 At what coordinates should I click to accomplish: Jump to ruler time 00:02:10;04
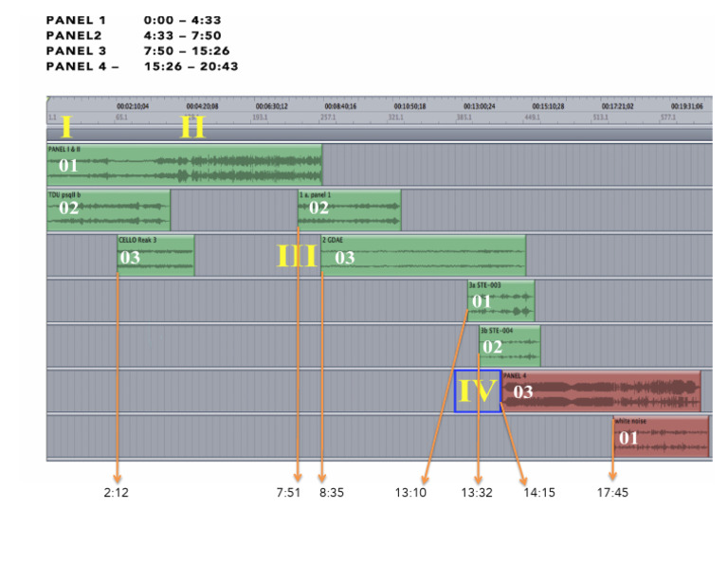(x=133, y=106)
